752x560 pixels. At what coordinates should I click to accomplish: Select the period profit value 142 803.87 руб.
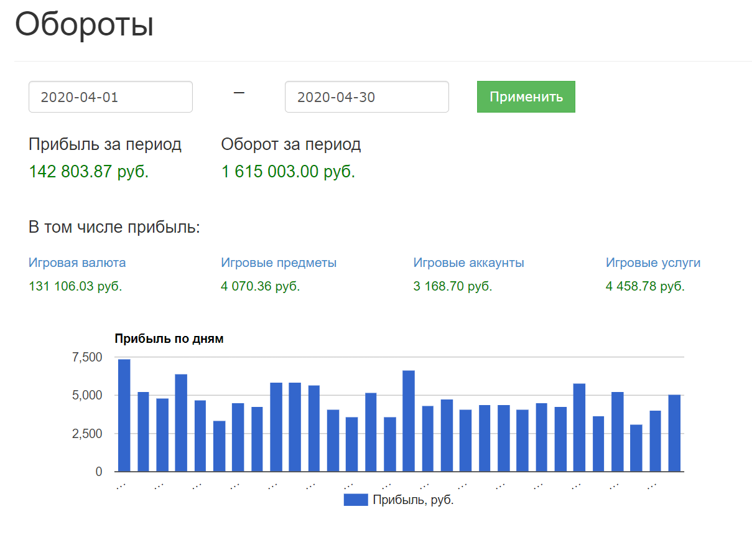pyautogui.click(x=89, y=172)
